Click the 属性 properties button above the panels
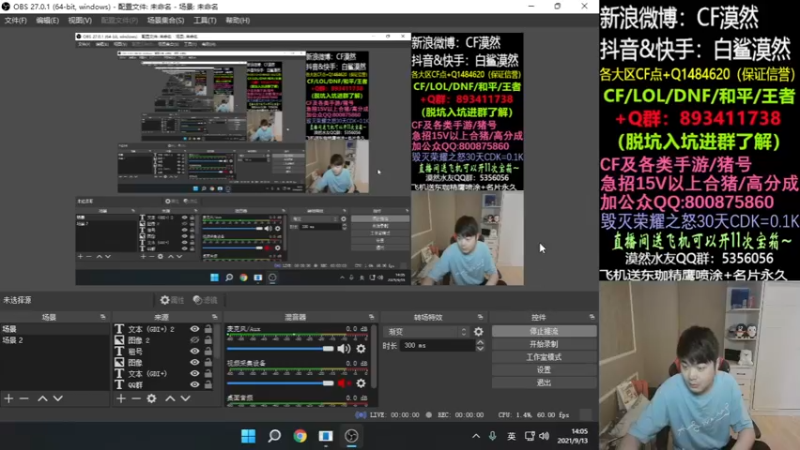Image resolution: width=800 pixels, height=450 pixels. pyautogui.click(x=172, y=300)
